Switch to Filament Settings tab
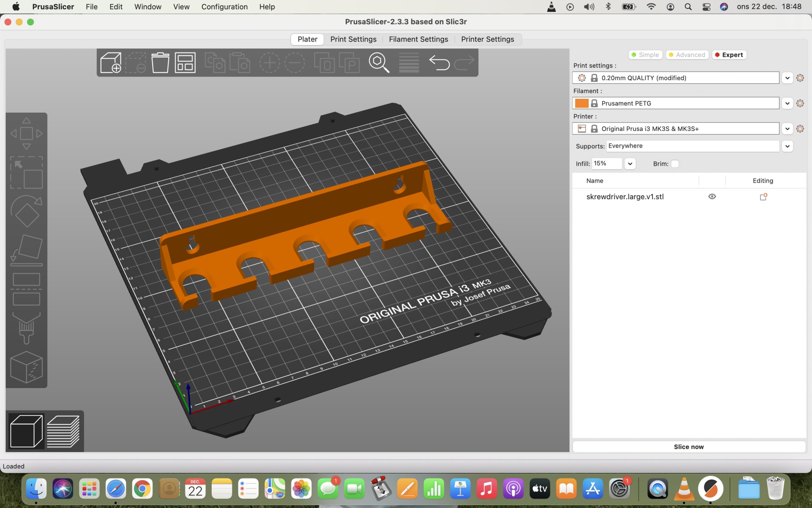Viewport: 812px width, 508px height. tap(418, 39)
